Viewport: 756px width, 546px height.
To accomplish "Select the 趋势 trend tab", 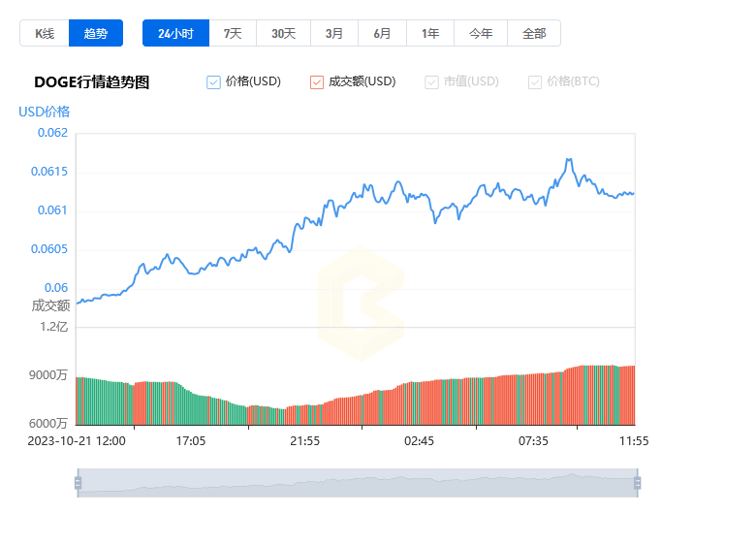I will [x=96, y=33].
